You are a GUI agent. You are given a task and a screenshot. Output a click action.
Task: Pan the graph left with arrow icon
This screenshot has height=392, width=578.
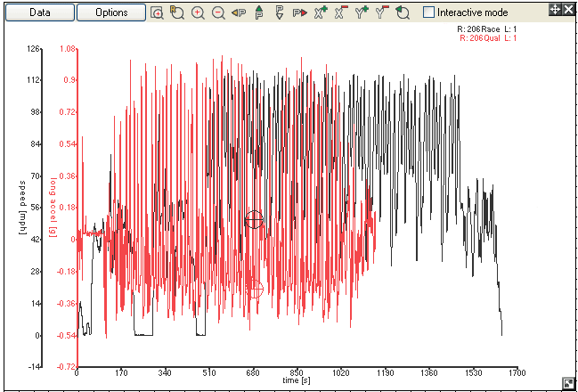tap(239, 13)
